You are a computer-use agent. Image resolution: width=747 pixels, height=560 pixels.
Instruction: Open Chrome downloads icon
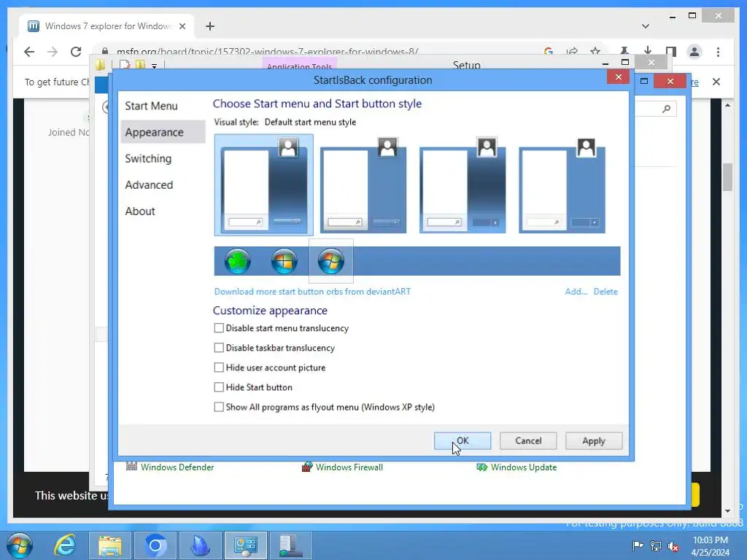648,51
